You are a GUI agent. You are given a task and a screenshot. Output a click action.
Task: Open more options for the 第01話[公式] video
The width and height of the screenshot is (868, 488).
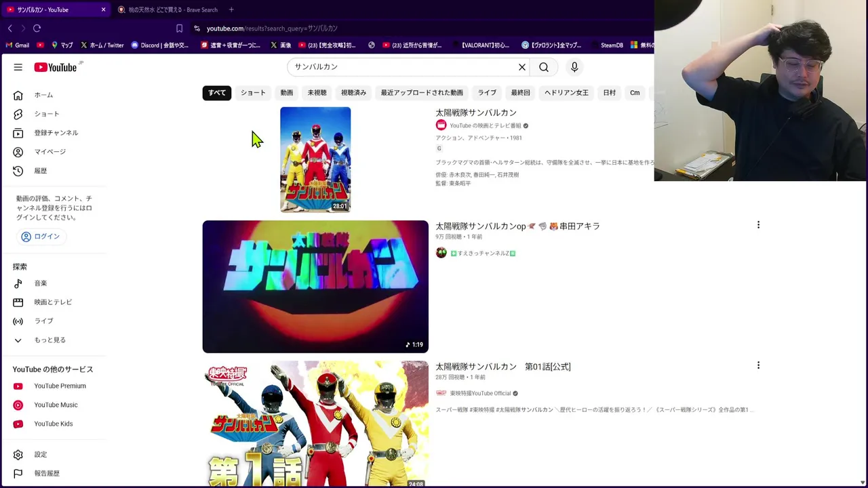pyautogui.click(x=758, y=365)
